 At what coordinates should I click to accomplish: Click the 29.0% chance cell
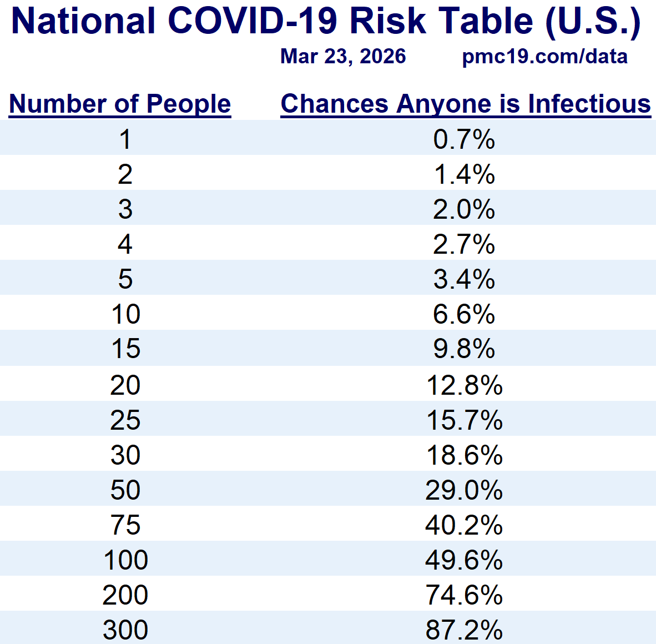464,490
